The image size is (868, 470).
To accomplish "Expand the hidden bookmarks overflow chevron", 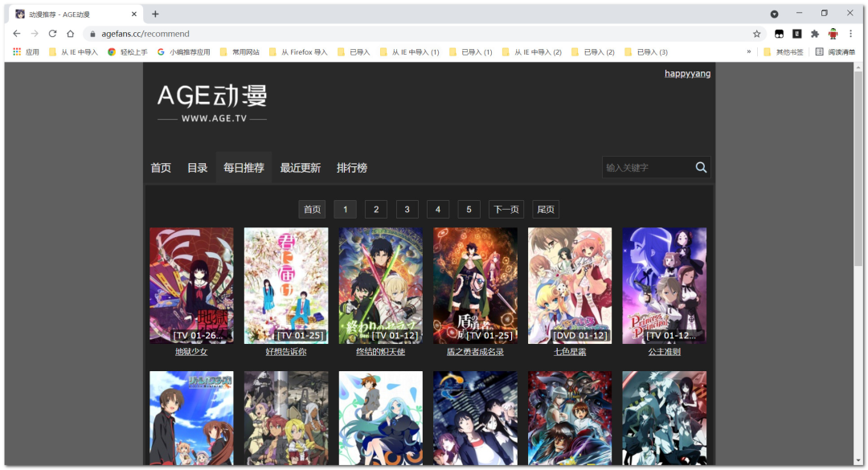I will click(x=749, y=52).
